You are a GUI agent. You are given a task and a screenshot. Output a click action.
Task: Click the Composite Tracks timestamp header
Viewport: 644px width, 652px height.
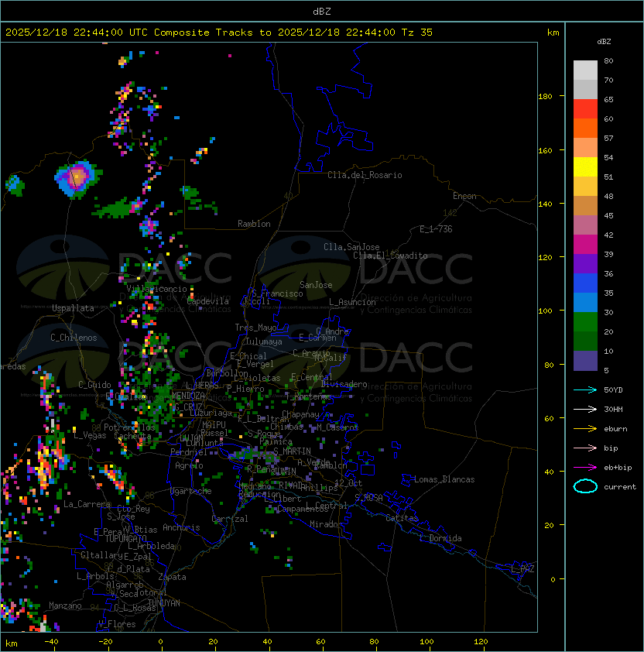(219, 33)
